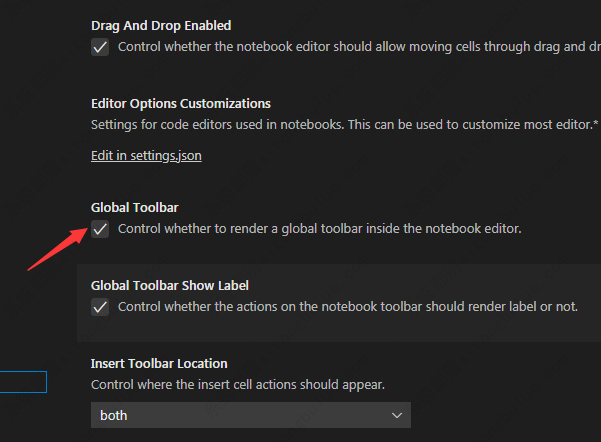Click the drag and drop description text
The image size is (601, 442).
click(350, 47)
